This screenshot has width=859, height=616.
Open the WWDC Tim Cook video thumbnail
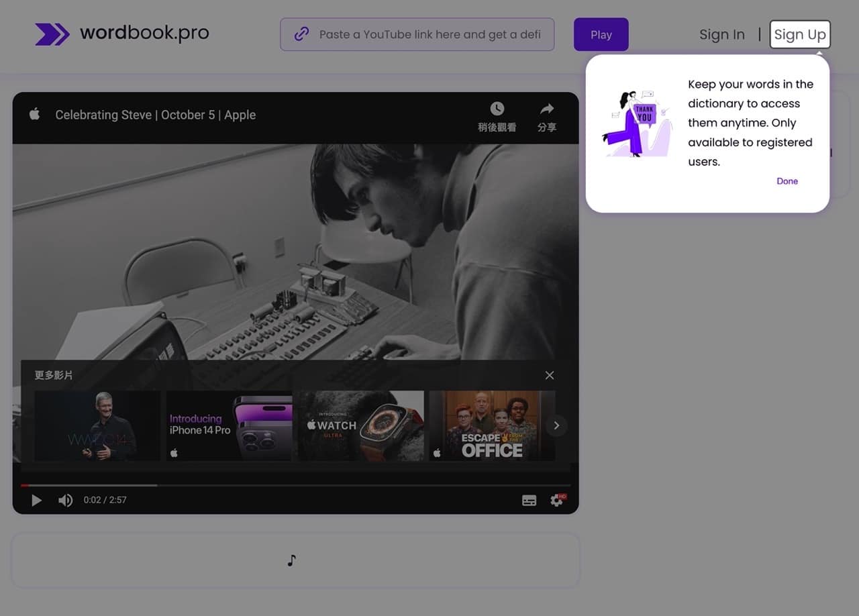97,426
